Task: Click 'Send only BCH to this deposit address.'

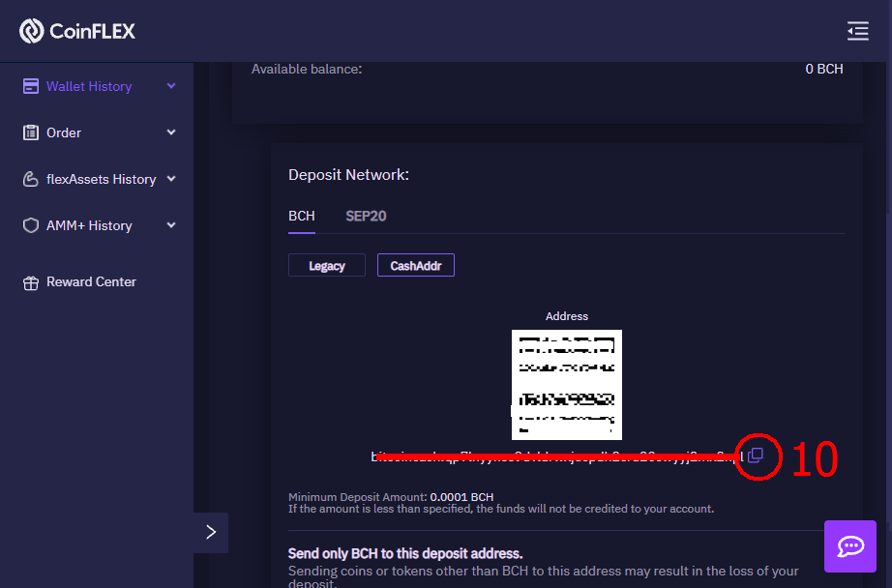Action: [x=405, y=553]
